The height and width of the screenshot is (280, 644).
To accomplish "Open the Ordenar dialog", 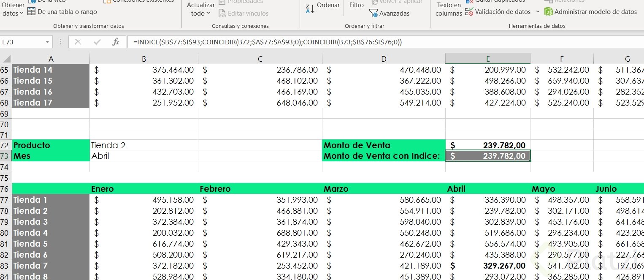I will coord(328,5).
